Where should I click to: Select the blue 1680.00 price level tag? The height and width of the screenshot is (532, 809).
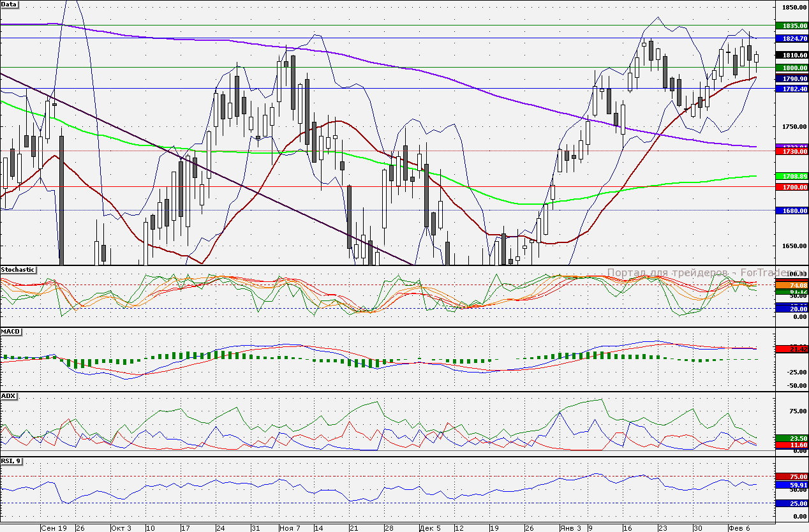coord(790,211)
